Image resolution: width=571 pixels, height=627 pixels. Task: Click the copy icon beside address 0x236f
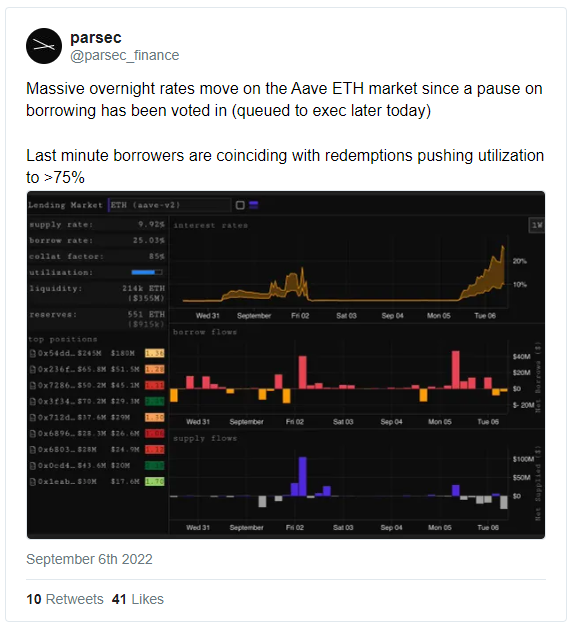pos(33,369)
